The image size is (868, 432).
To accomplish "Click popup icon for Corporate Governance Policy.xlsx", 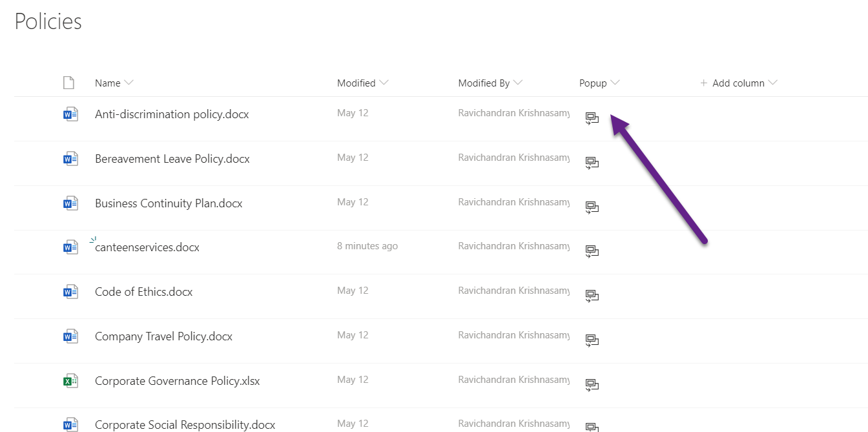I will click(592, 385).
